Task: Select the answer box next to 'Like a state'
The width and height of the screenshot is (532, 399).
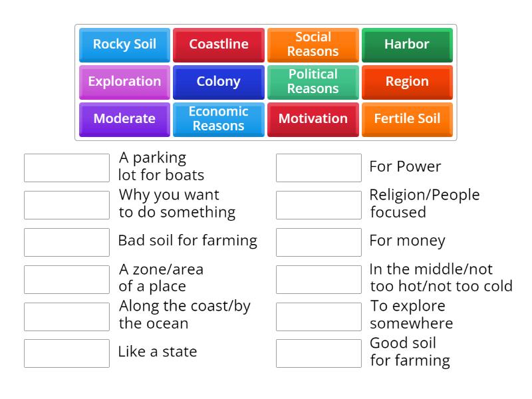Action: [66, 352]
